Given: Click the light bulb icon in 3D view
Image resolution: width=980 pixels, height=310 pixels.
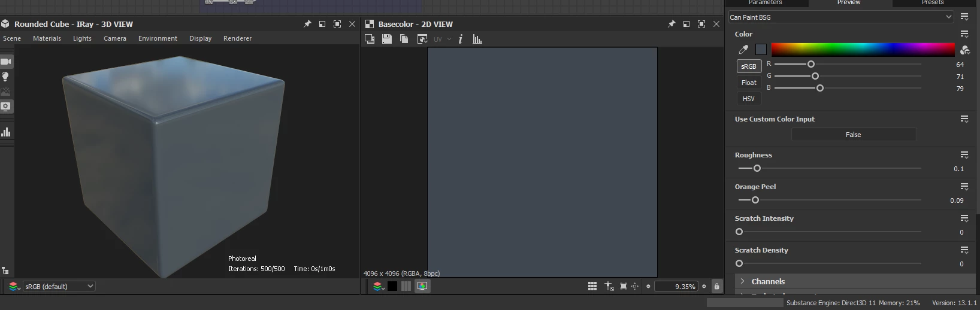Looking at the screenshot, I should (5, 77).
